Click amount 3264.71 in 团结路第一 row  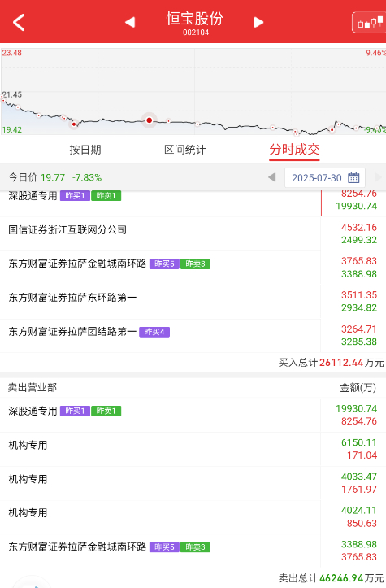pyautogui.click(x=359, y=329)
